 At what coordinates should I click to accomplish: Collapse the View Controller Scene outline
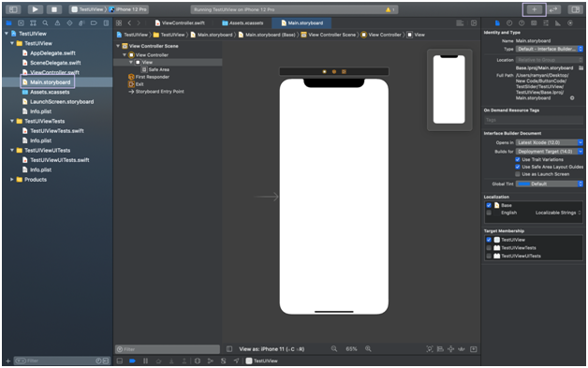(118, 46)
